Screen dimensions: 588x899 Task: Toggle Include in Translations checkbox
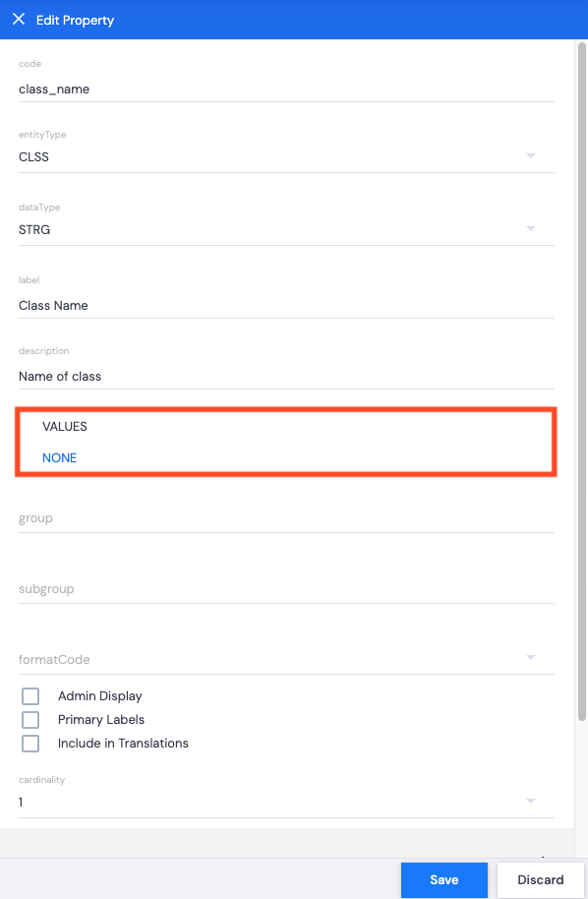[x=30, y=743]
